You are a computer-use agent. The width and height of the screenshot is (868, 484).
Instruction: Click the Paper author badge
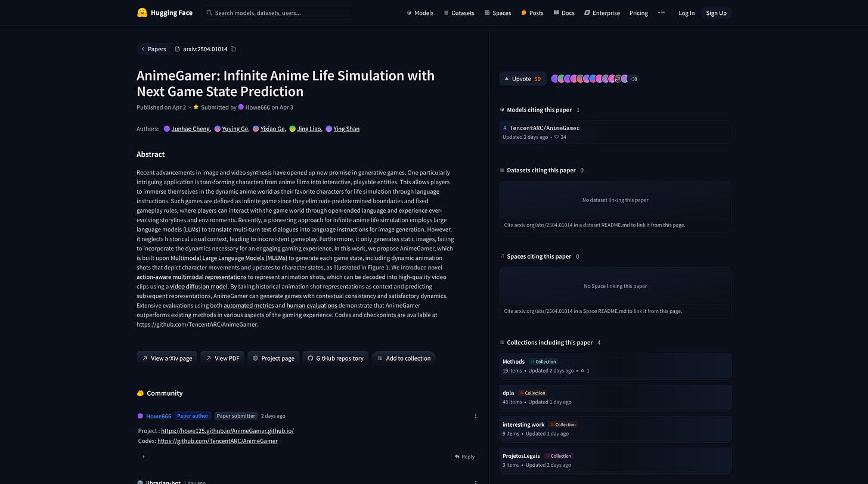[x=193, y=416]
